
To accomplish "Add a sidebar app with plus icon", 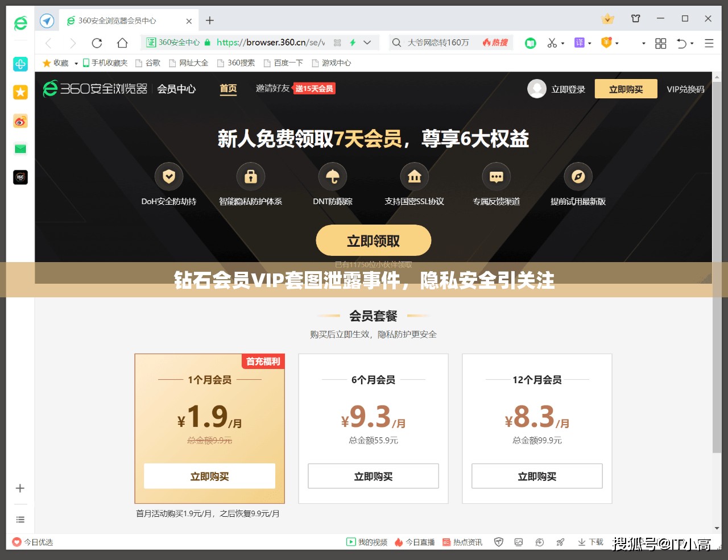I will pos(20,488).
